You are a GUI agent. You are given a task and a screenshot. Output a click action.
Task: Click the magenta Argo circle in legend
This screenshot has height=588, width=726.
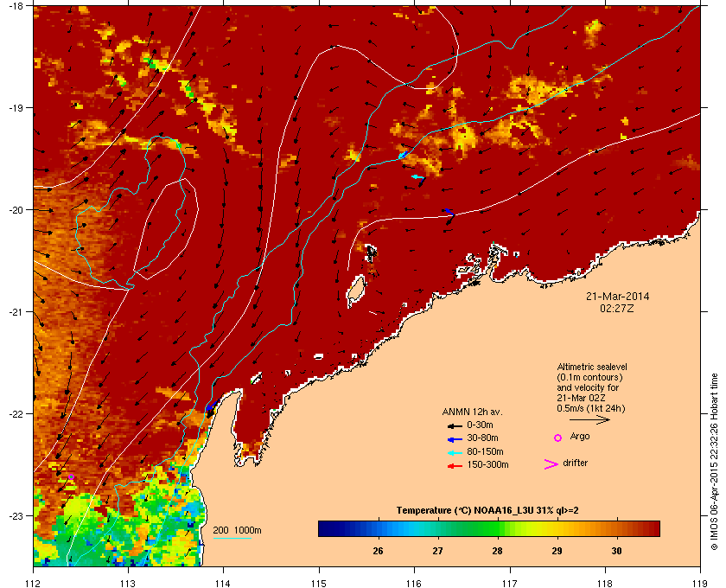coord(558,438)
